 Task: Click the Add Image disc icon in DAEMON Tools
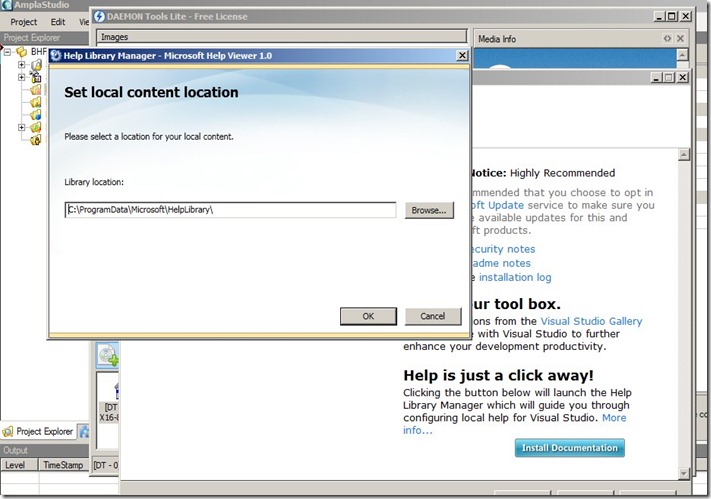(108, 355)
